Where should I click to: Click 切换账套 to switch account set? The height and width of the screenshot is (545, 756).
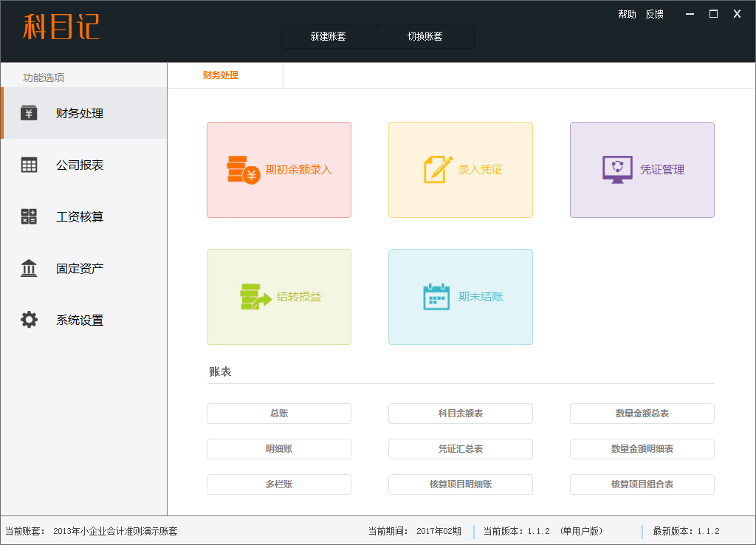pyautogui.click(x=425, y=35)
